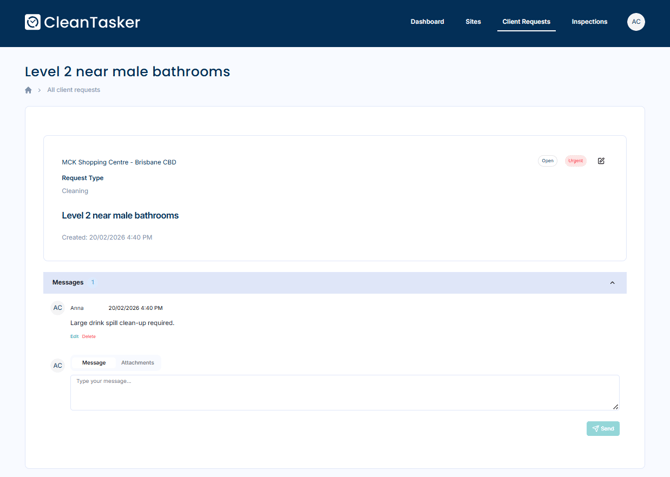The width and height of the screenshot is (670, 477).
Task: Click the Urgent priority badge
Action: tap(575, 161)
